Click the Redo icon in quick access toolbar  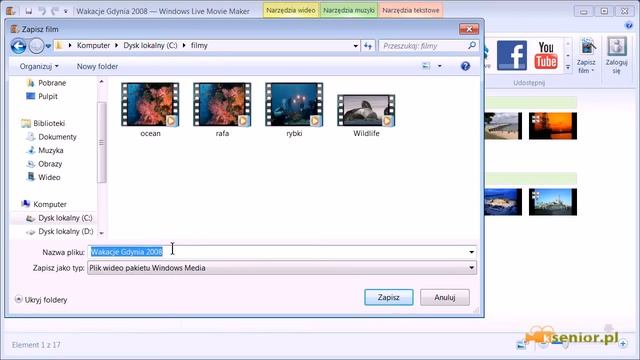tap(55, 11)
